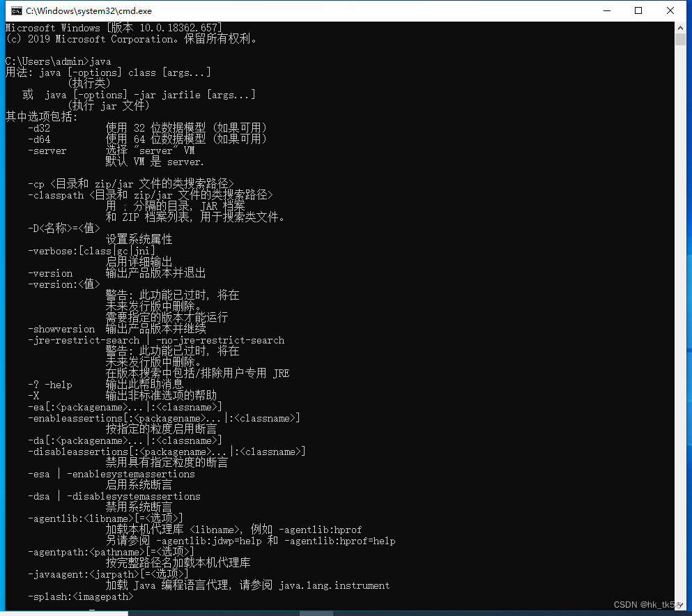692x616 pixels.
Task: Click the '-d32' option text
Action: coord(39,128)
